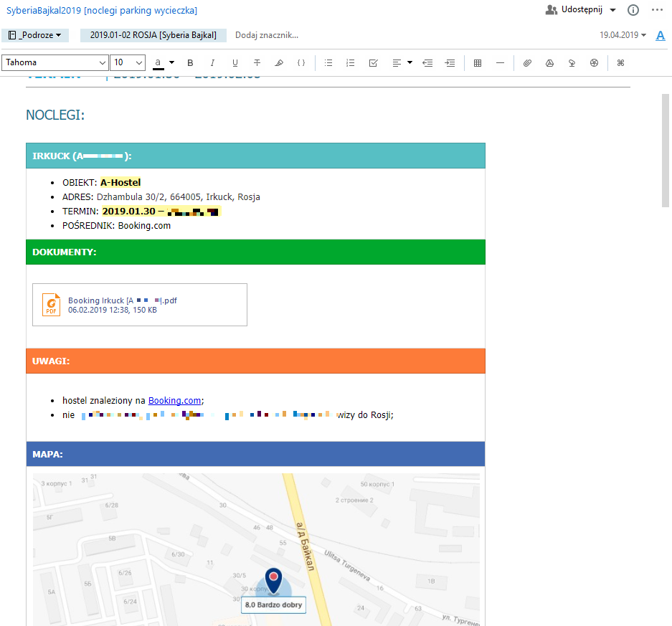The height and width of the screenshot is (626, 672).
Task: Click the DOKUMENTY green header
Action: coord(255,252)
